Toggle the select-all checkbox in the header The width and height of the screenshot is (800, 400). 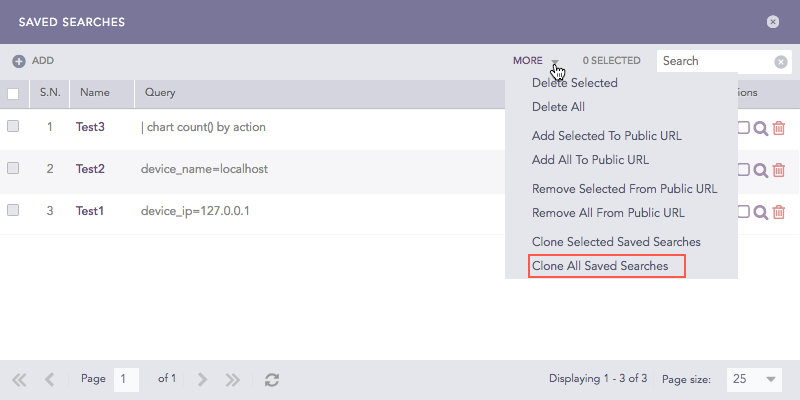13,94
